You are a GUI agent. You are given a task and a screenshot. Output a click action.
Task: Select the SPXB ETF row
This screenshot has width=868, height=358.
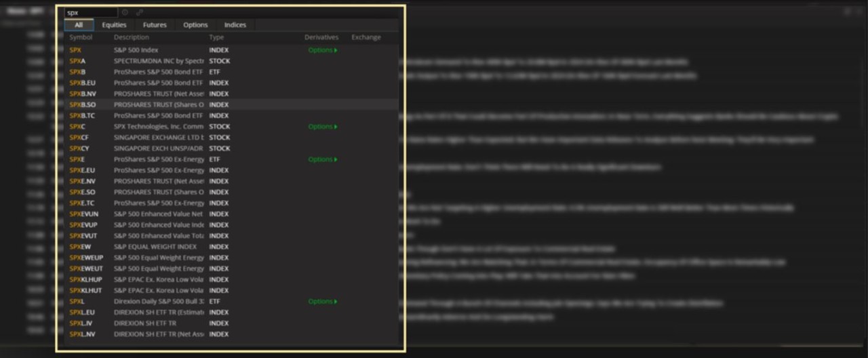[231, 72]
